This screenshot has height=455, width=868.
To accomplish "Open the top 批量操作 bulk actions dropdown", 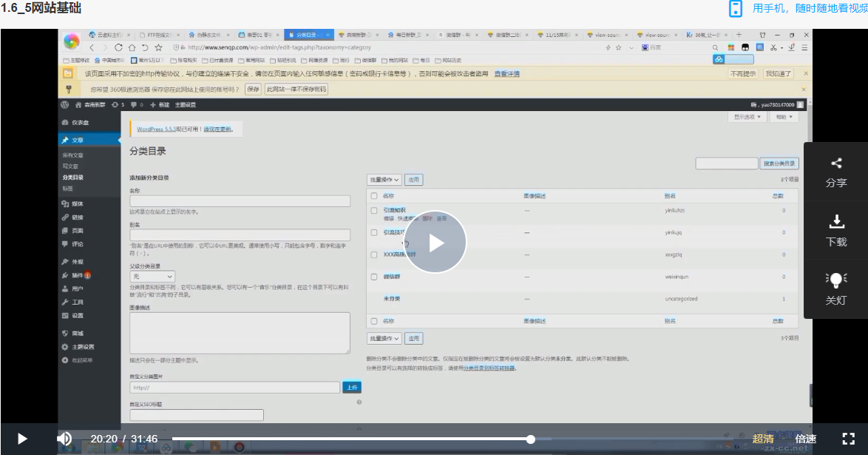I will (384, 180).
